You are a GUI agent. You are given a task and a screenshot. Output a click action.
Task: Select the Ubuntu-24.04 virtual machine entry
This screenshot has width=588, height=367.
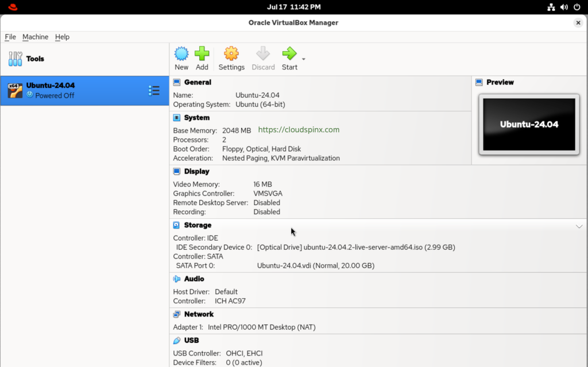(x=85, y=90)
